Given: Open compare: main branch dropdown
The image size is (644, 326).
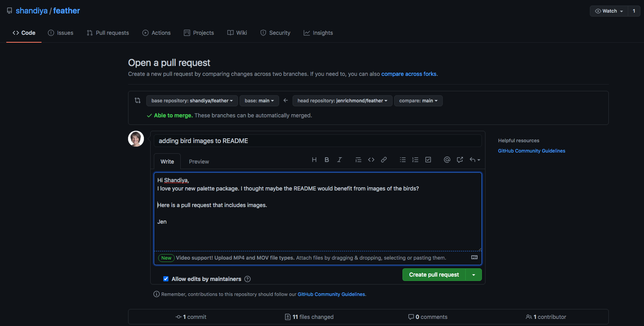Looking at the screenshot, I should pos(418,101).
